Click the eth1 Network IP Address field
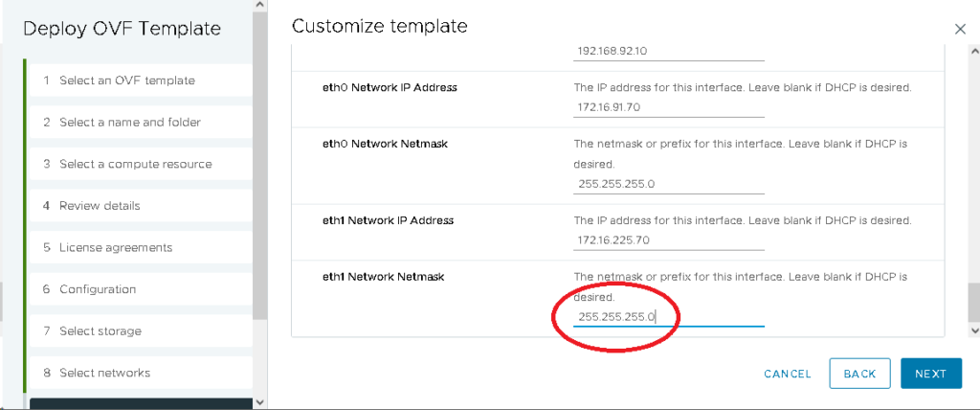This screenshot has width=980, height=410. point(668,240)
